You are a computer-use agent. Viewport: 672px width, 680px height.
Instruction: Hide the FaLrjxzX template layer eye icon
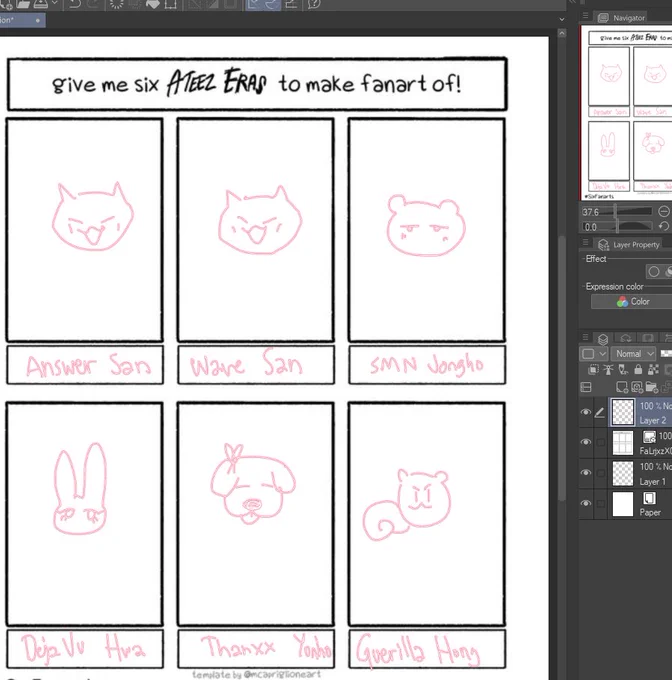[x=586, y=442]
